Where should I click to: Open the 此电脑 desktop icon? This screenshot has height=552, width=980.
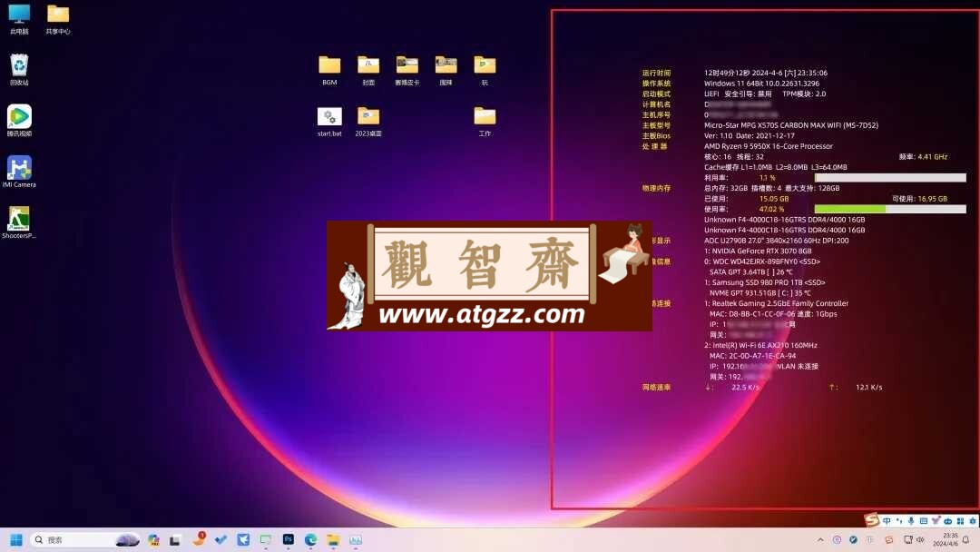[x=19, y=19]
